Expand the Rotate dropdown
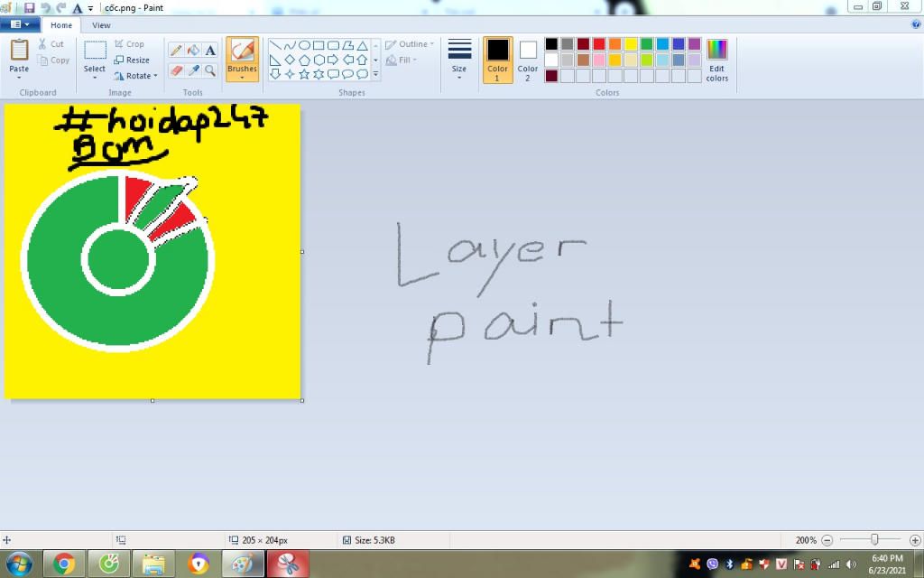 click(x=155, y=76)
